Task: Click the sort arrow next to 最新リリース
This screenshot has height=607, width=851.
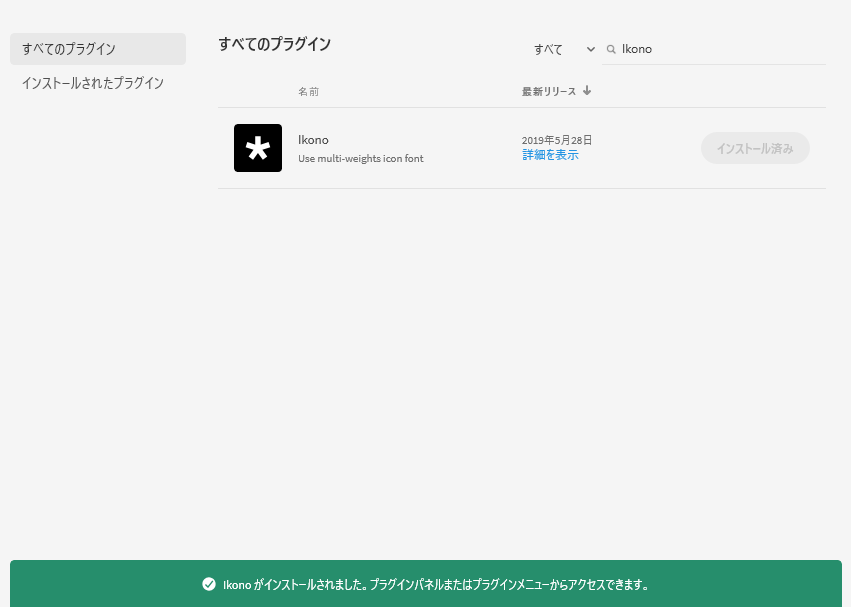Action: (587, 91)
